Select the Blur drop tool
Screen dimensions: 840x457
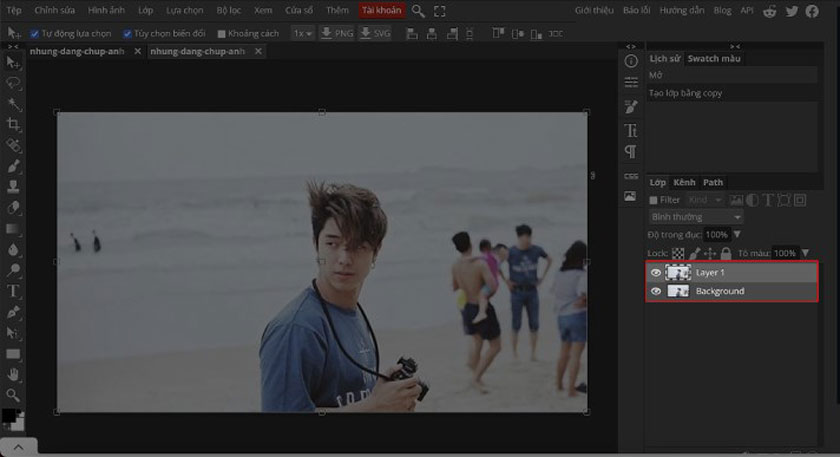coord(13,250)
